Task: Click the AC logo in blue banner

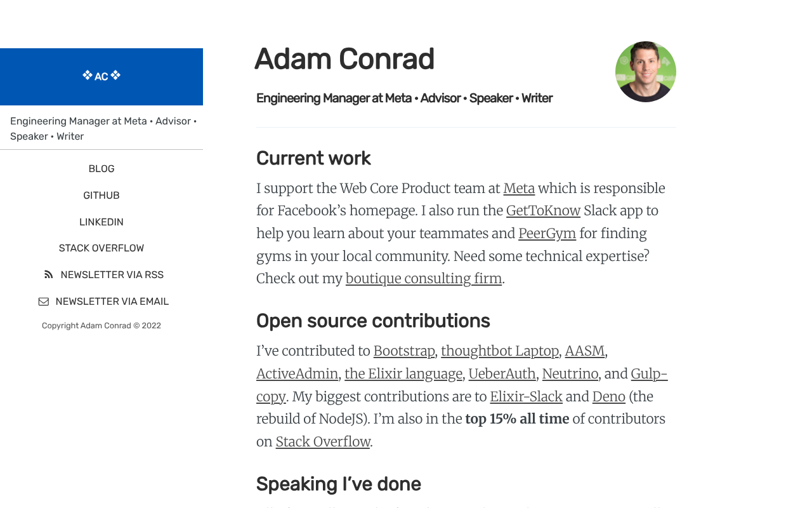Action: (101, 76)
